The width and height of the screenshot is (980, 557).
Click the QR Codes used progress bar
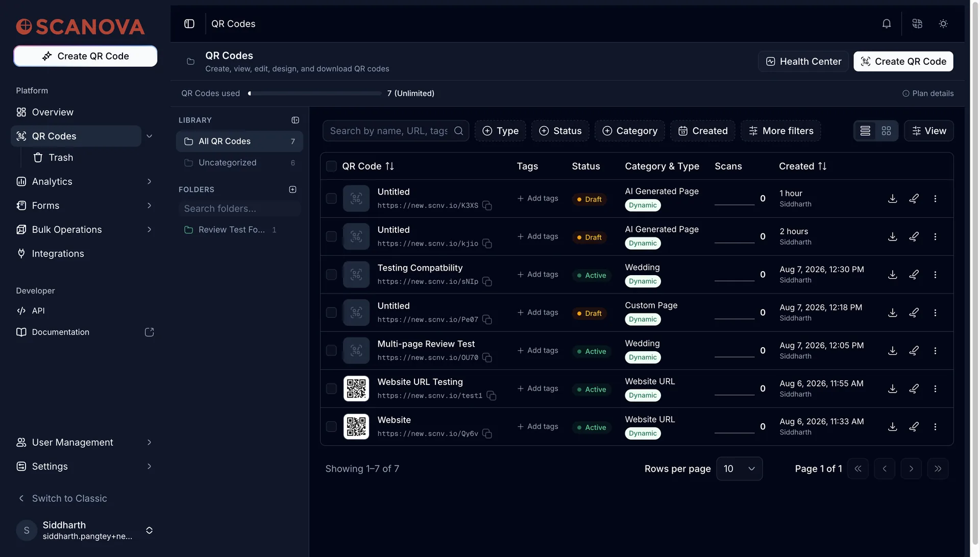click(315, 93)
